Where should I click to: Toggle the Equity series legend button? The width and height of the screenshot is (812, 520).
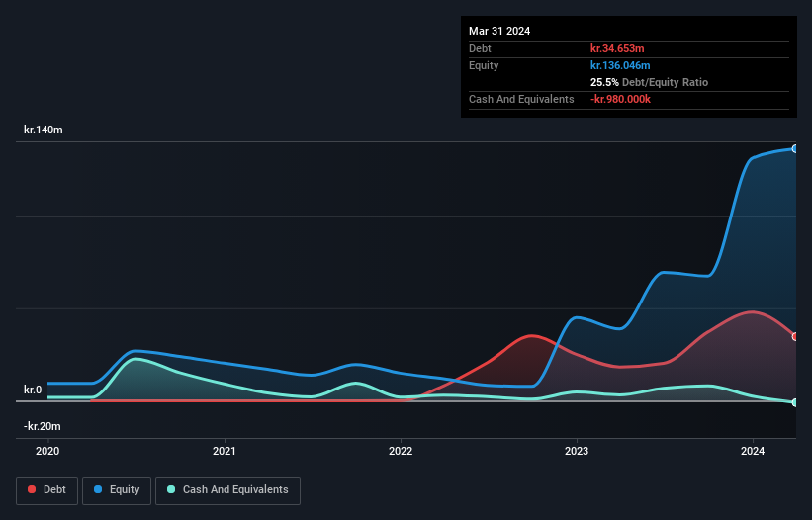[117, 490]
